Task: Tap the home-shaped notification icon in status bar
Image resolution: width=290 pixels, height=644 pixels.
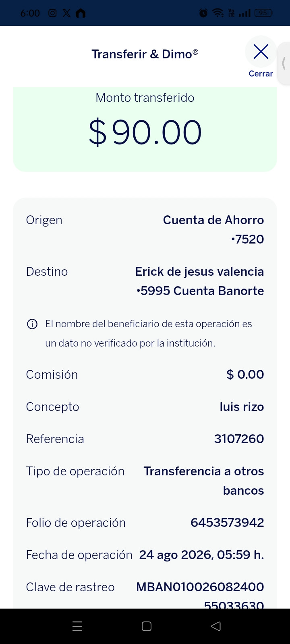Action: pyautogui.click(x=81, y=13)
